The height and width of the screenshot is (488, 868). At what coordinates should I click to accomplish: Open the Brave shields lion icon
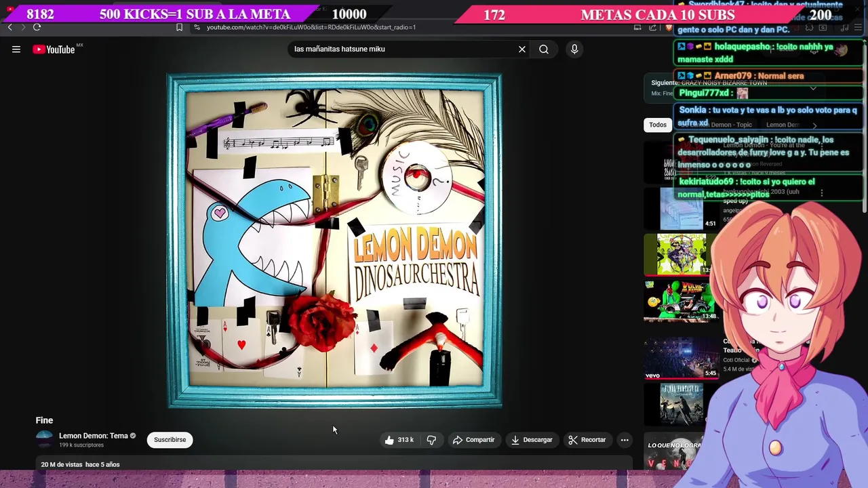tap(669, 27)
